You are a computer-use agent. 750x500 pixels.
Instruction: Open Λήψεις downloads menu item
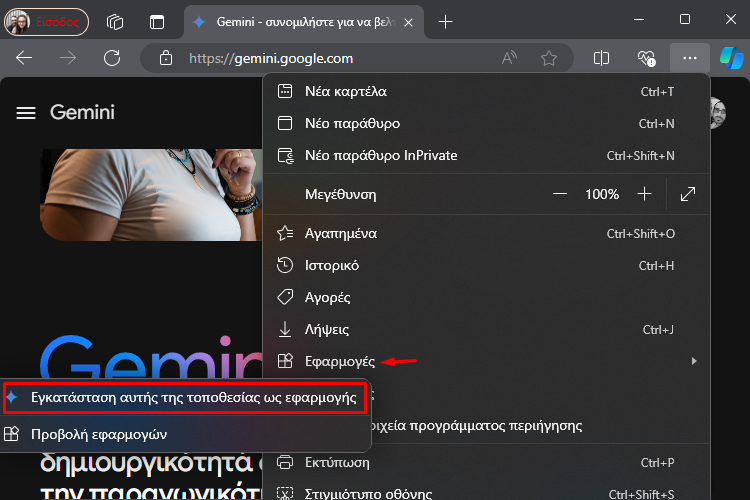(x=486, y=330)
